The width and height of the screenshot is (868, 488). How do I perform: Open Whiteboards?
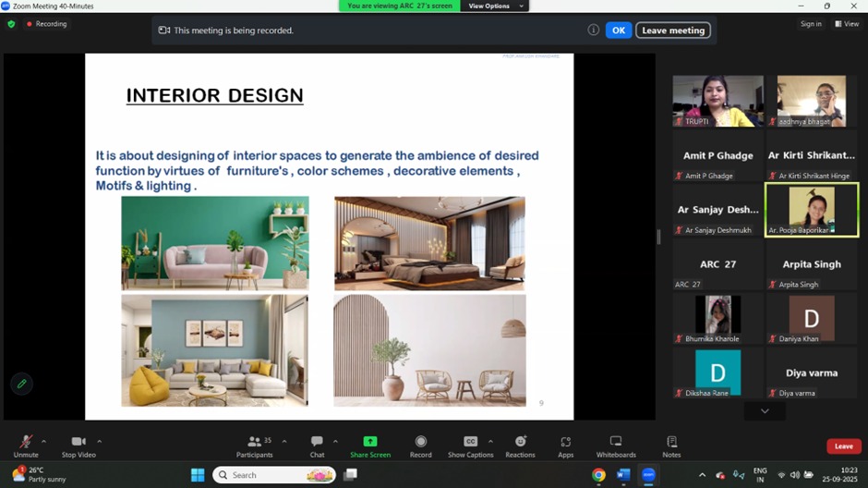click(x=616, y=442)
